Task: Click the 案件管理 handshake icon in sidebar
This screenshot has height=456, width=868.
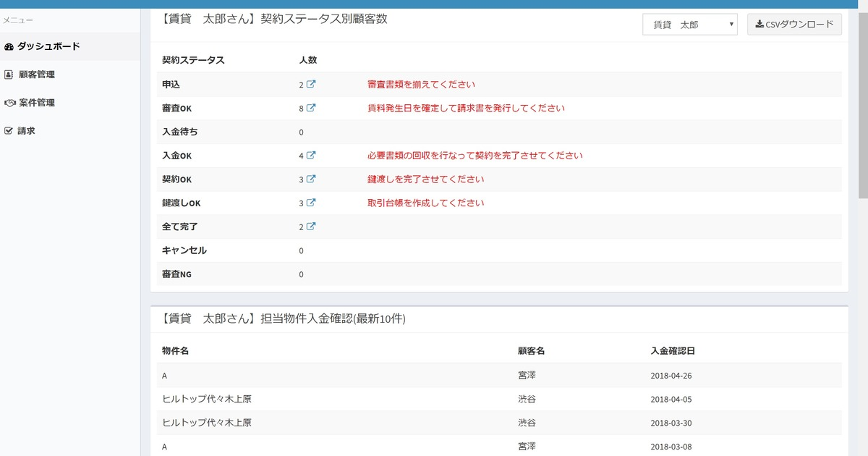Action: [9, 103]
